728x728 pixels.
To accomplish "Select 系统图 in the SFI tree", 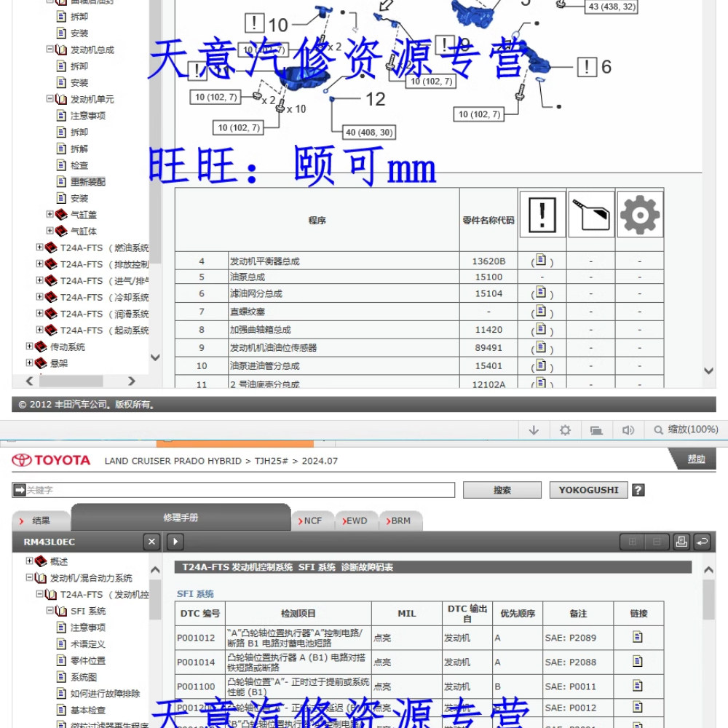I will pyautogui.click(x=84, y=677).
